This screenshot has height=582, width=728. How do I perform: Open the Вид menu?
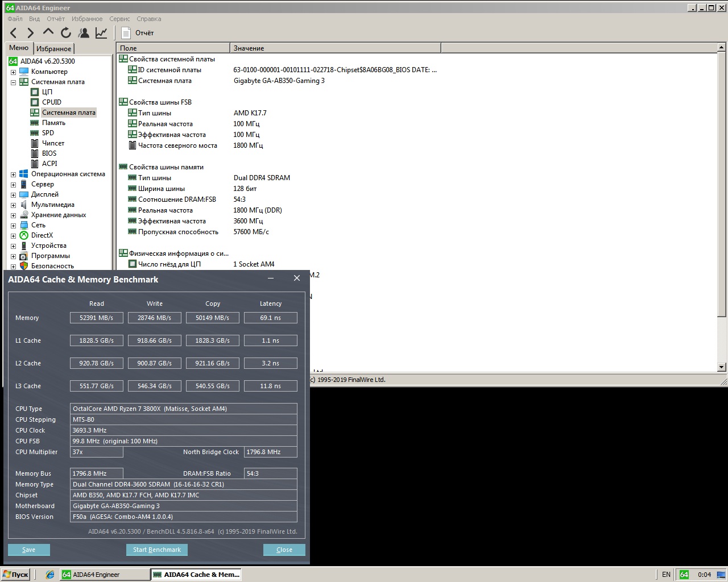pos(35,19)
